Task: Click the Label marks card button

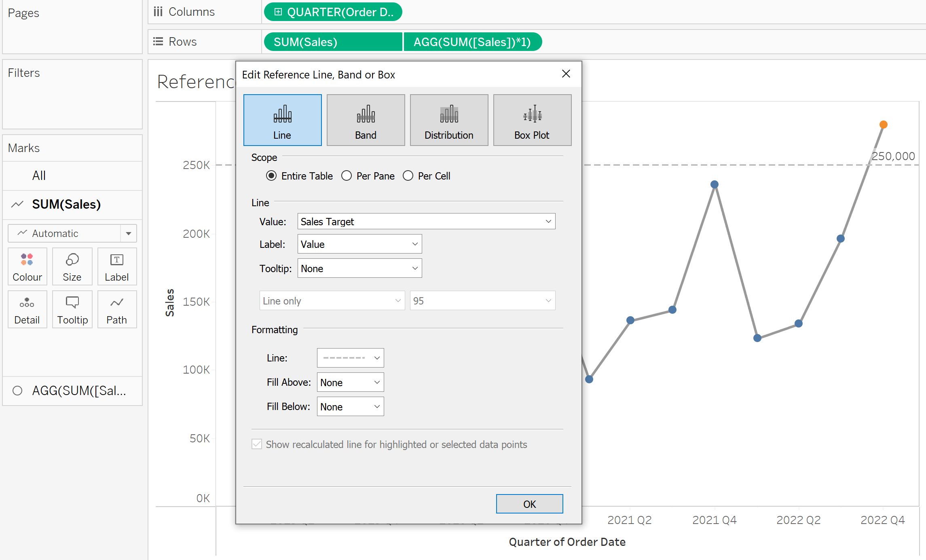Action: pos(117,266)
